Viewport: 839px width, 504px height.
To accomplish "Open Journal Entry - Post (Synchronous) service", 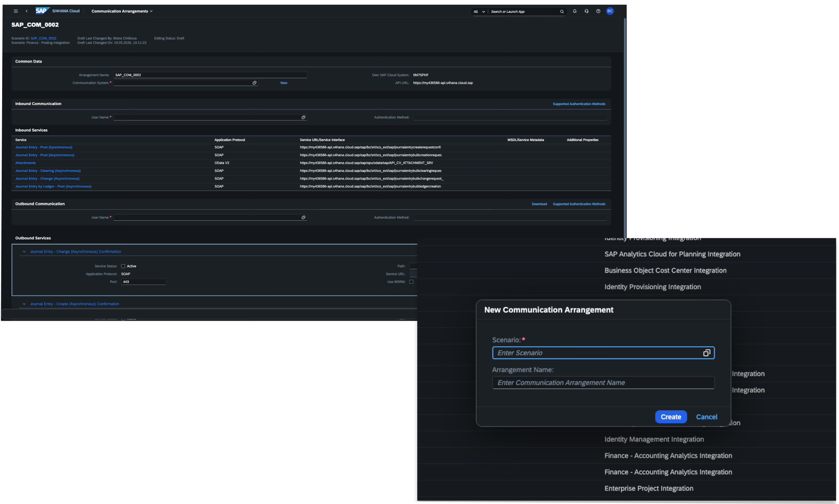I will (44, 147).
